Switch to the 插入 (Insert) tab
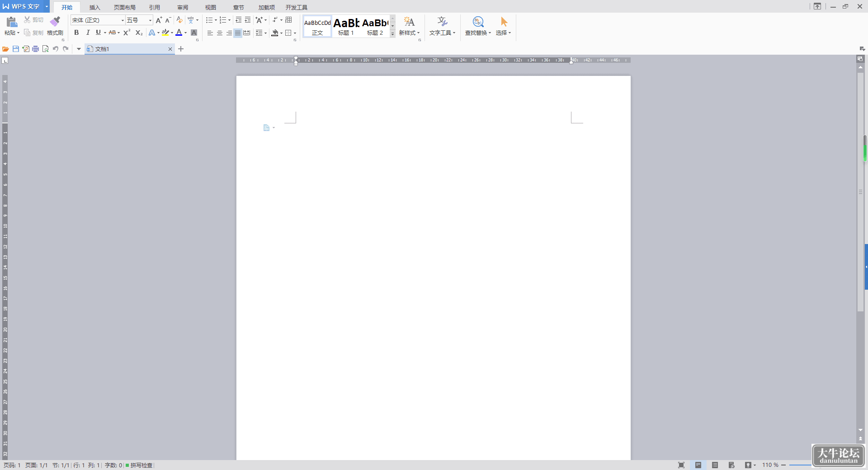The height and width of the screenshot is (470, 868). tap(94, 7)
